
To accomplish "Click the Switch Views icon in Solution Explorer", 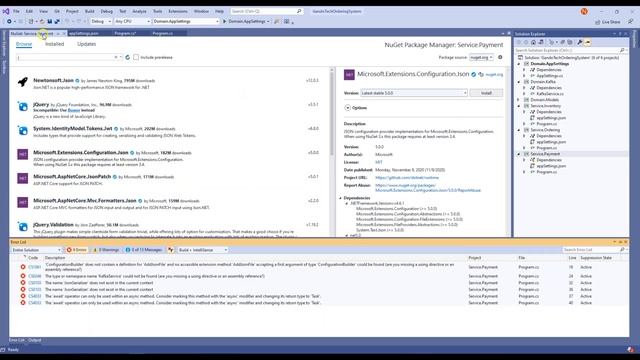I will 541,42.
